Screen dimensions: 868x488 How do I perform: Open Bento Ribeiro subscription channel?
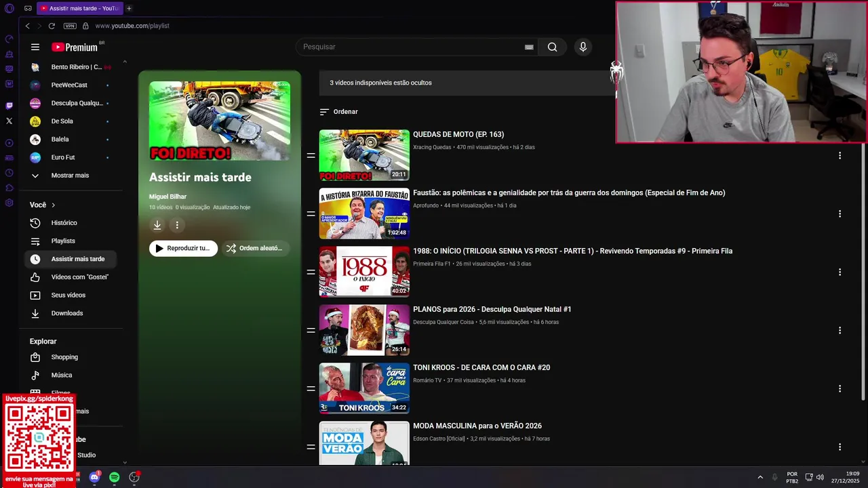(x=70, y=67)
